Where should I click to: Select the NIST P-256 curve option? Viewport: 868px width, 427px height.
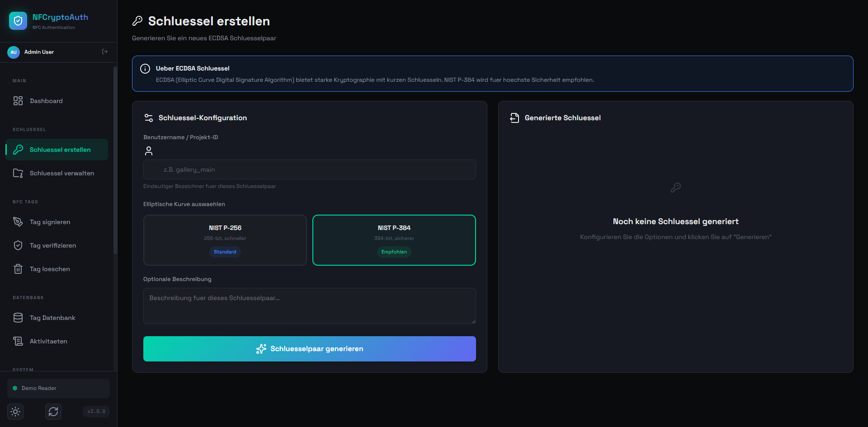click(x=225, y=240)
